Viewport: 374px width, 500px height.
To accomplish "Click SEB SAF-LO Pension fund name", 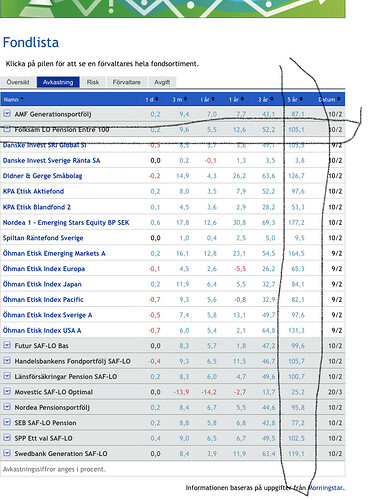I will (45, 423).
